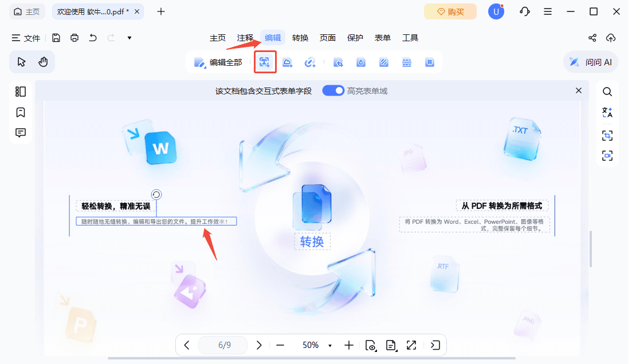Click the vertical scrollbar thumb

pyautogui.click(x=591, y=249)
